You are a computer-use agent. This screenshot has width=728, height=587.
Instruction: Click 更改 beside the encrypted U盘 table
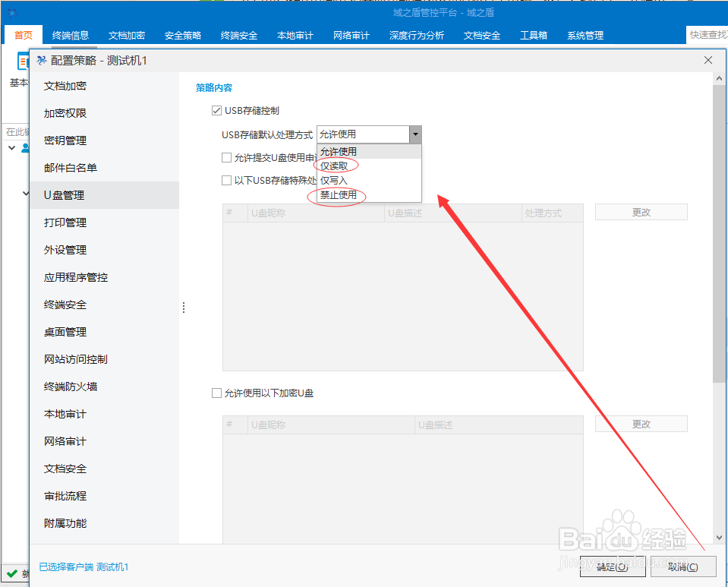tap(641, 424)
